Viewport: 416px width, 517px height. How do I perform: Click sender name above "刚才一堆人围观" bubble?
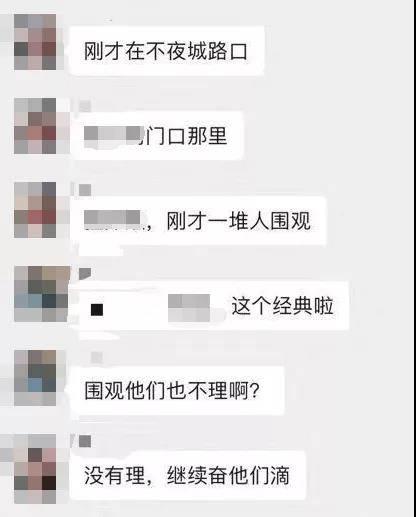click(x=85, y=190)
